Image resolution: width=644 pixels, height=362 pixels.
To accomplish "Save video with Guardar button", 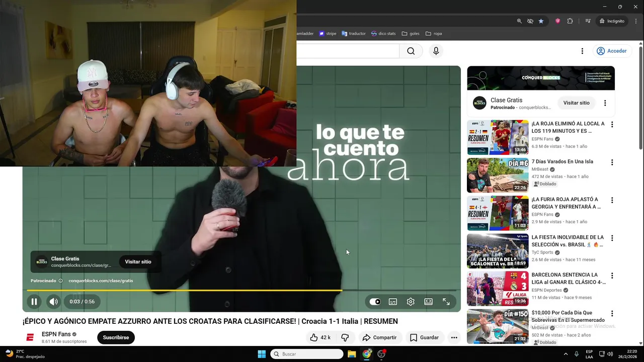I will click(x=424, y=337).
